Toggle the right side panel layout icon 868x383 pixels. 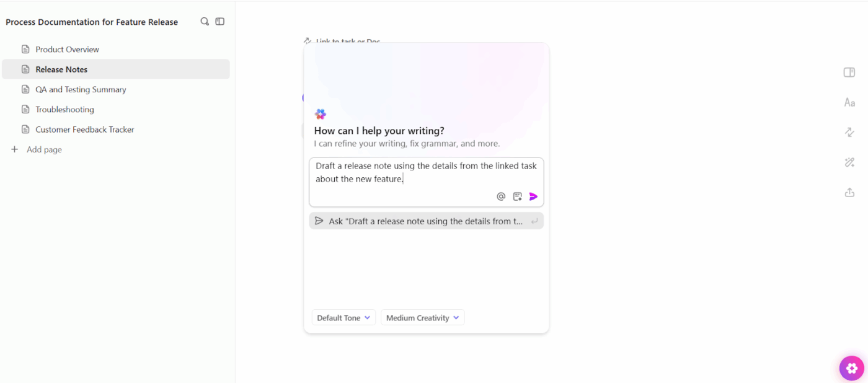(849, 73)
